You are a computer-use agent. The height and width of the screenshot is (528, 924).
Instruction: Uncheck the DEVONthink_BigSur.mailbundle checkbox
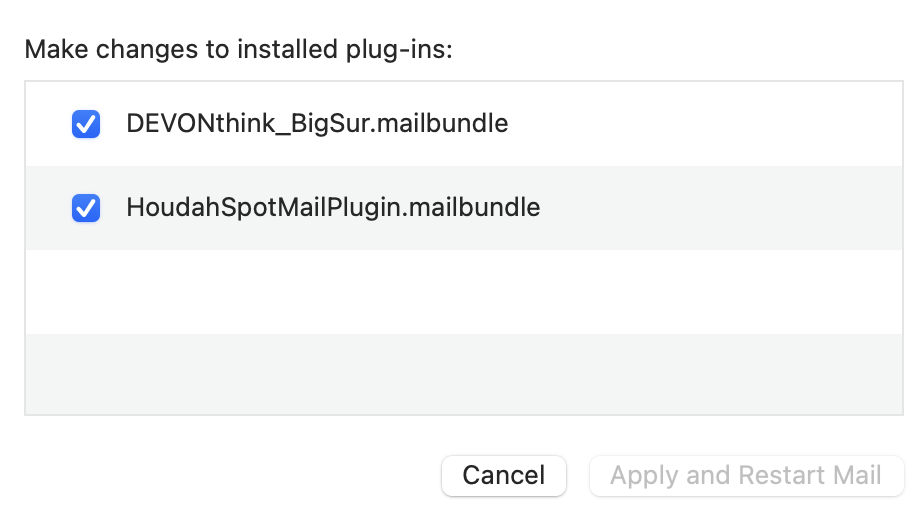pyautogui.click(x=86, y=124)
